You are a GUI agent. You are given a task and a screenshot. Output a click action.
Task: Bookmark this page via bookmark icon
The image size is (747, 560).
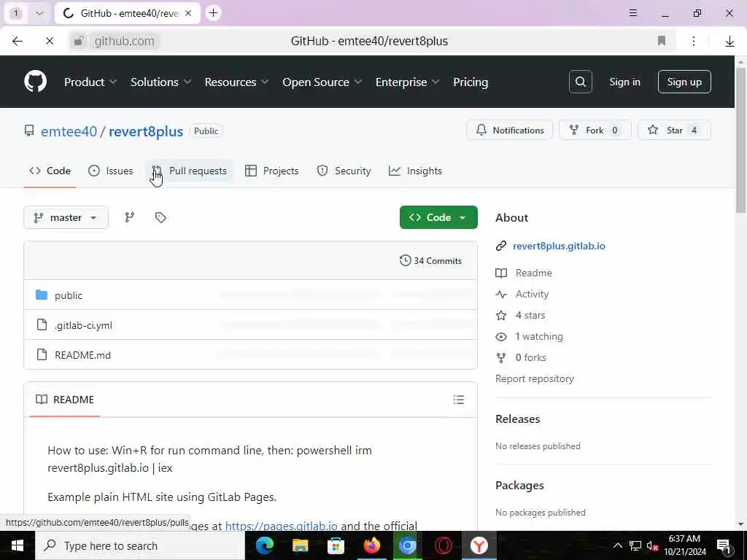tap(661, 41)
